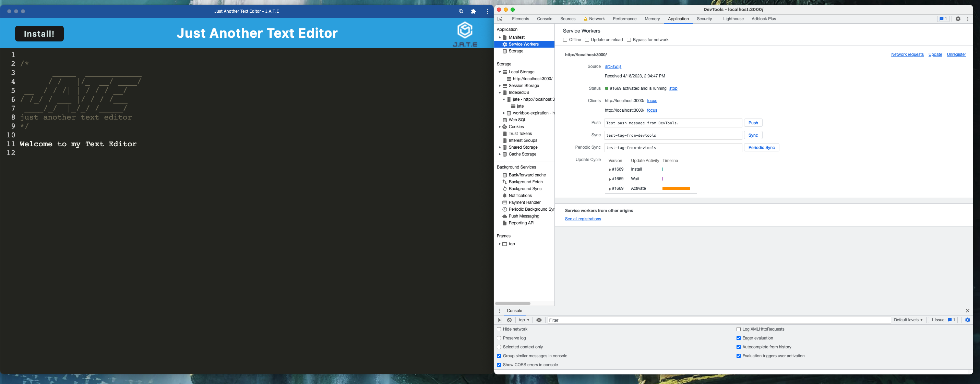The width and height of the screenshot is (980, 384).
Task: Click the sidebar horizontal scrollbar
Action: click(512, 304)
